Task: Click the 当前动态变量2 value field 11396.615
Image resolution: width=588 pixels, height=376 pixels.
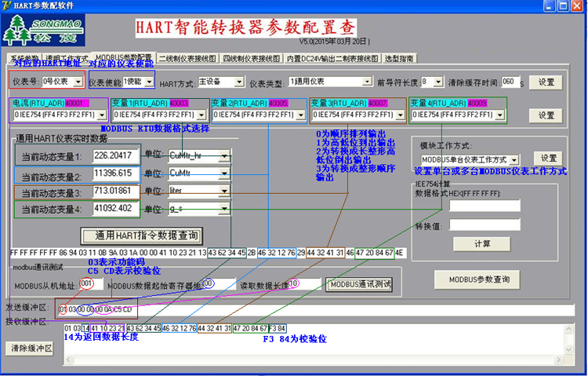Action: [x=115, y=173]
